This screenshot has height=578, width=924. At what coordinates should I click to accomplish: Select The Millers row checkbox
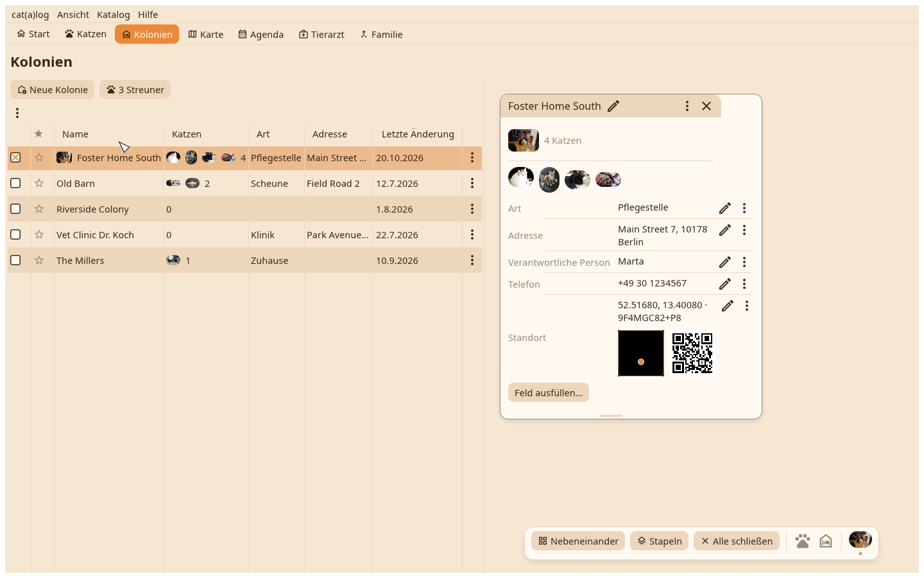[15, 260]
